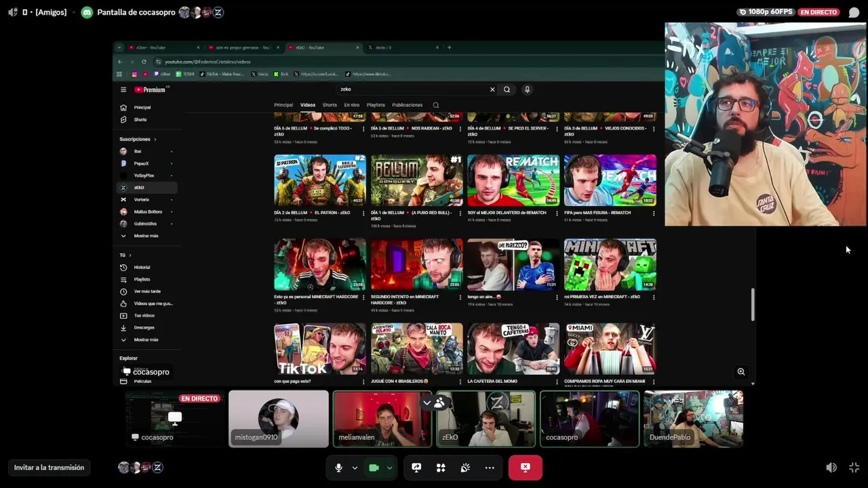This screenshot has width=868, height=488.
Task: Open the activities icon in call controls
Action: (x=441, y=468)
